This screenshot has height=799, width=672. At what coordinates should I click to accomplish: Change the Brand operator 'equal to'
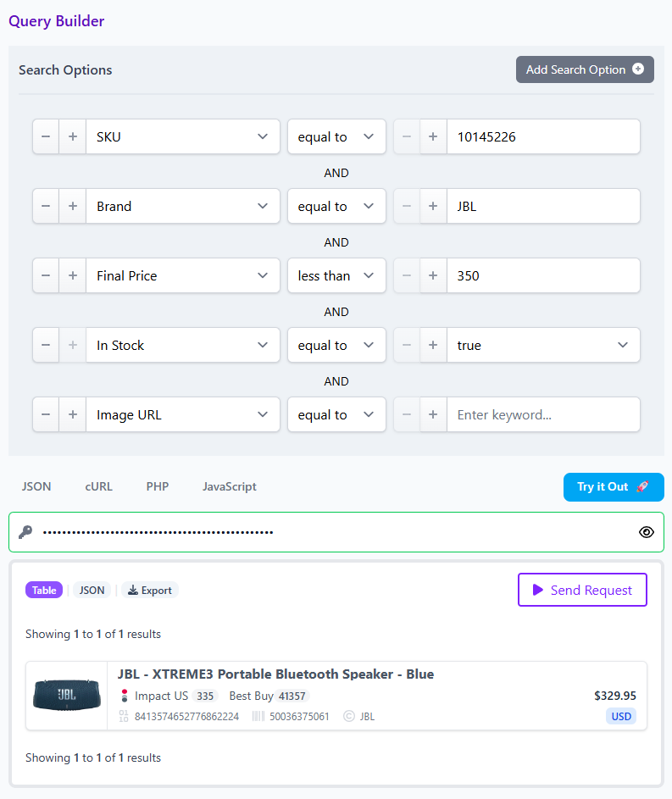336,206
